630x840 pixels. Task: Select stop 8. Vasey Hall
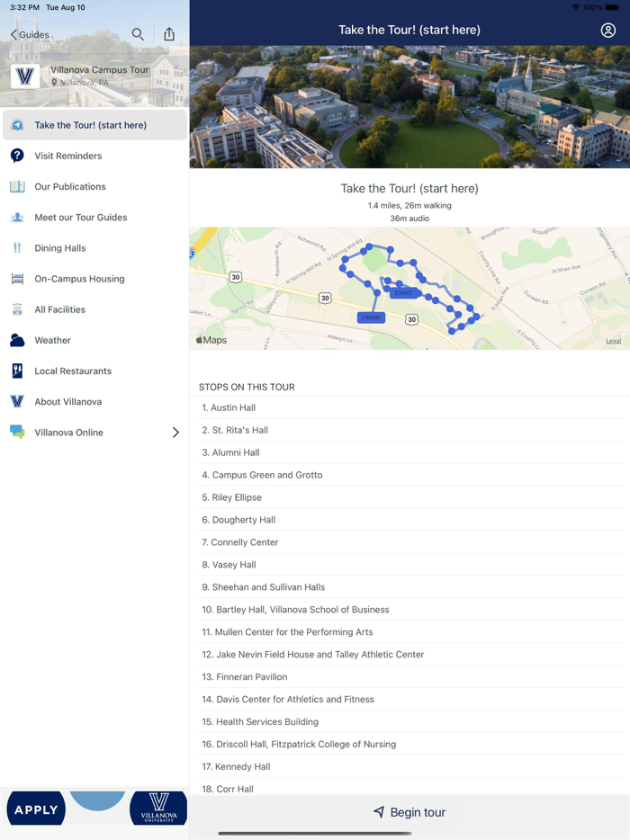pyautogui.click(x=412, y=565)
